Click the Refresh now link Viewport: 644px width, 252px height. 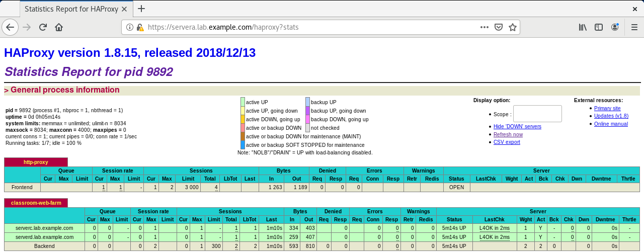click(508, 134)
